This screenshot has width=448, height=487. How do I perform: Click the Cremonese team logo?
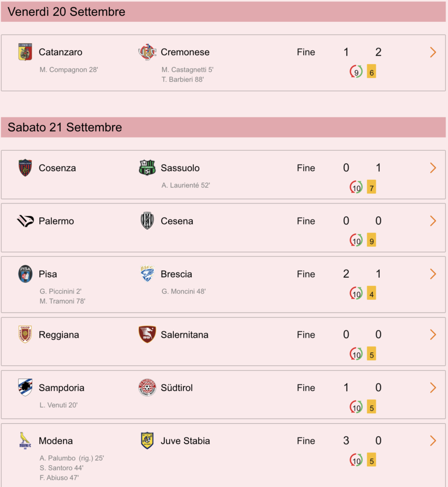point(147,52)
